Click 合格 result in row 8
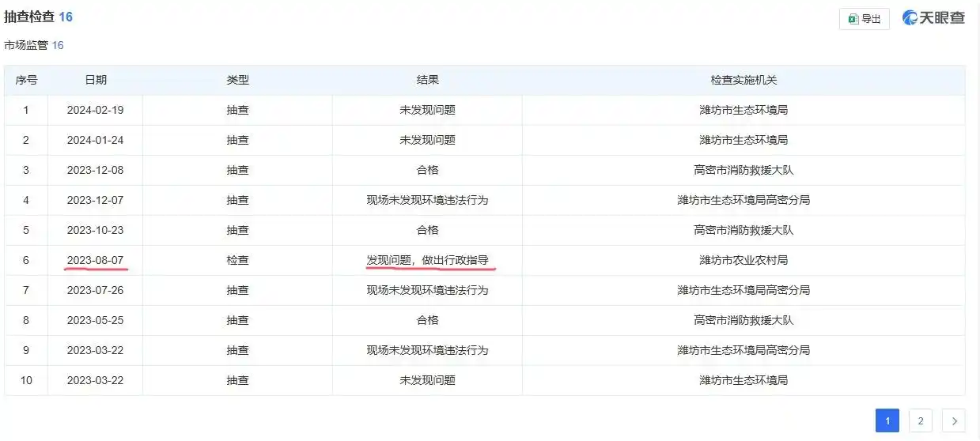Viewport: 980px width, 441px height. [427, 320]
